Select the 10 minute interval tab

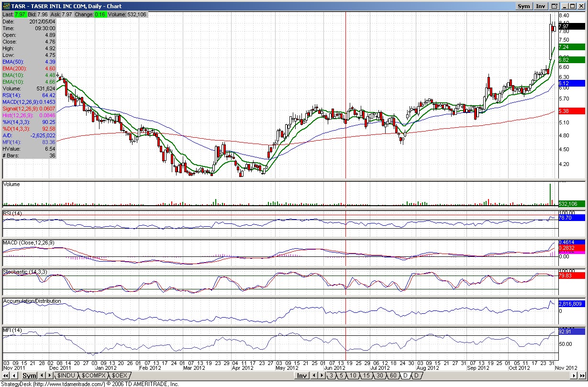(353, 376)
